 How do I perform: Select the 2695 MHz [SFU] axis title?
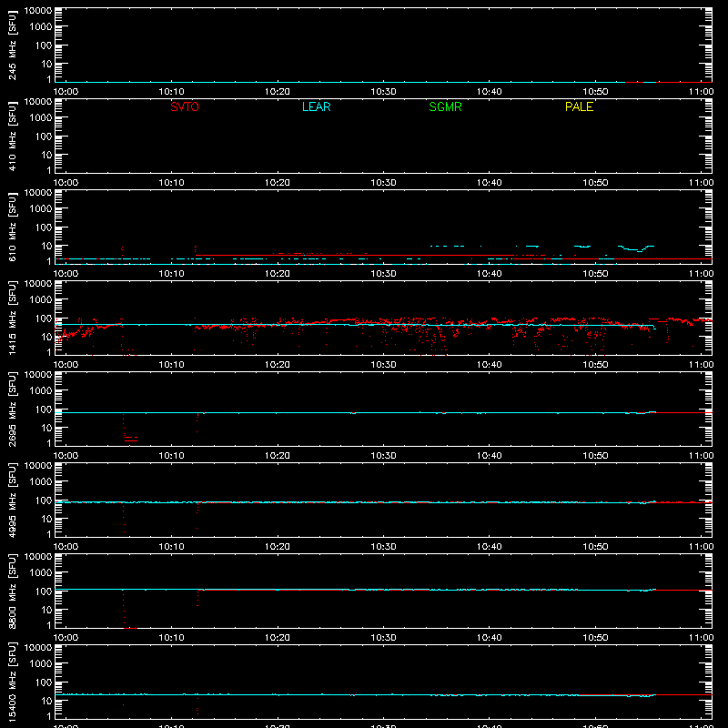pos(13,409)
